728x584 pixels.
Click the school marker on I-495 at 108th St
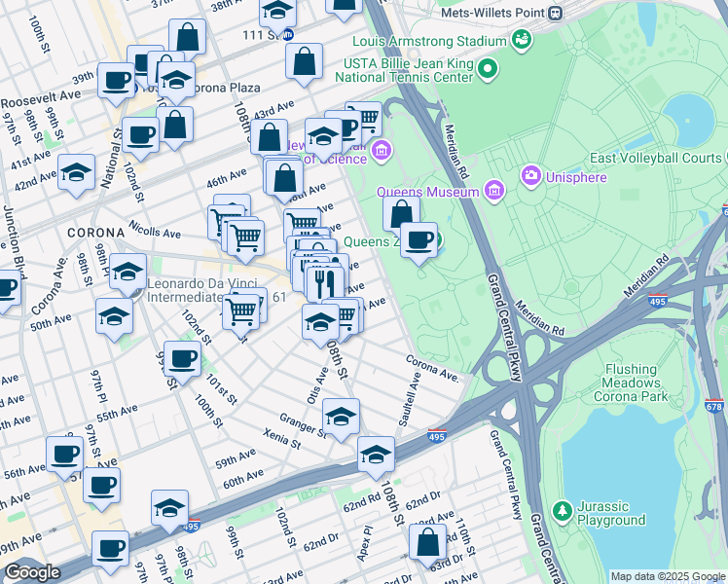tap(376, 455)
